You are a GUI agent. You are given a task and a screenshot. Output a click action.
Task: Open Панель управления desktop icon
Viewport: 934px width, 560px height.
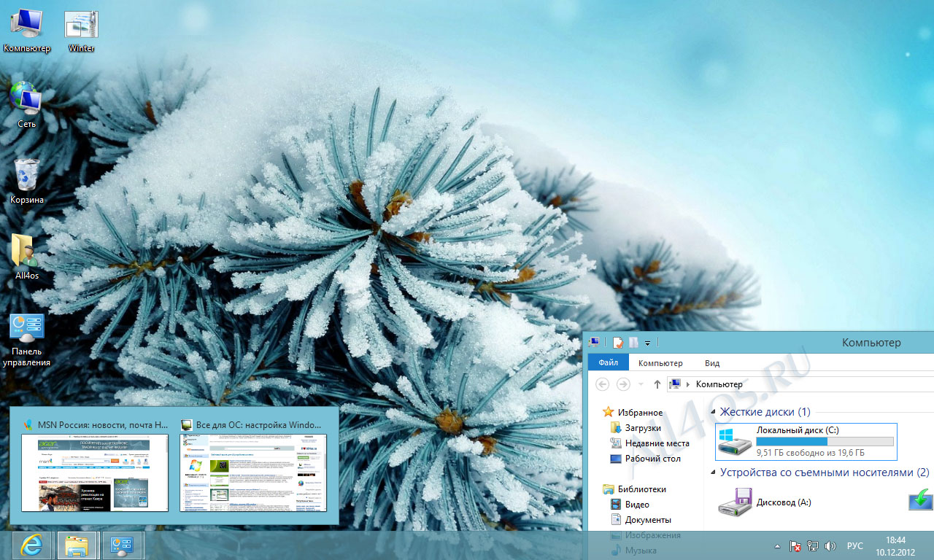[27, 339]
